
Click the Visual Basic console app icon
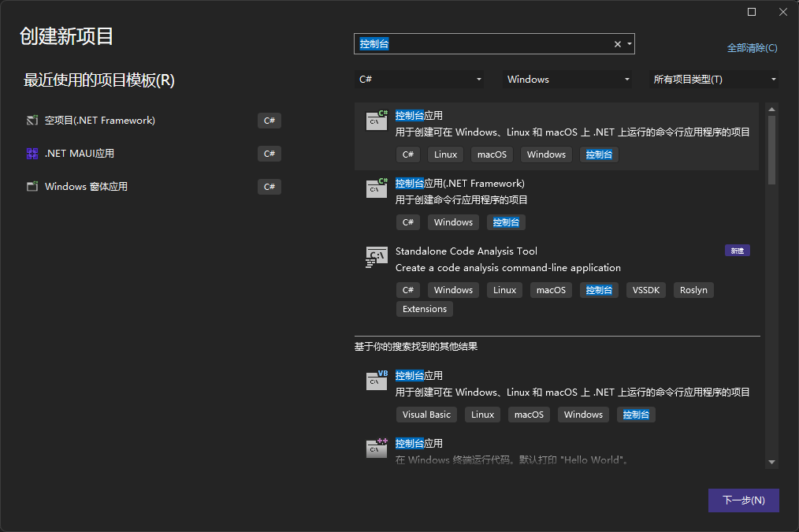coord(377,381)
